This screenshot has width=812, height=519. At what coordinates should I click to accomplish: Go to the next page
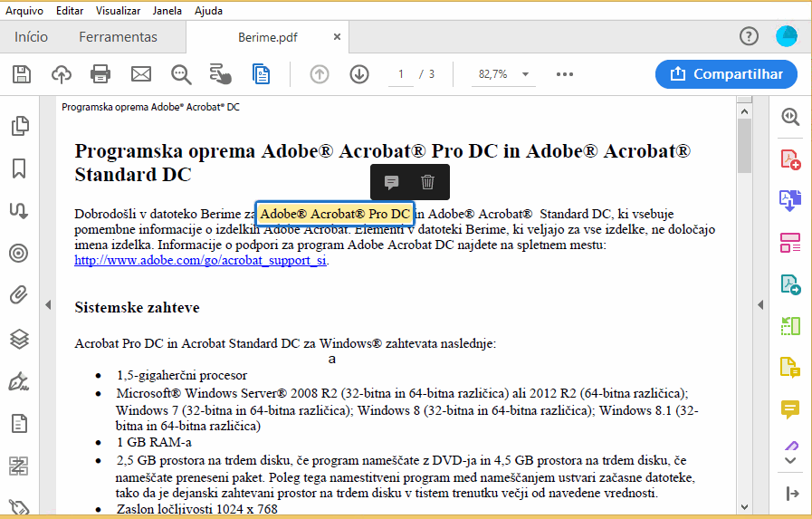(359, 74)
